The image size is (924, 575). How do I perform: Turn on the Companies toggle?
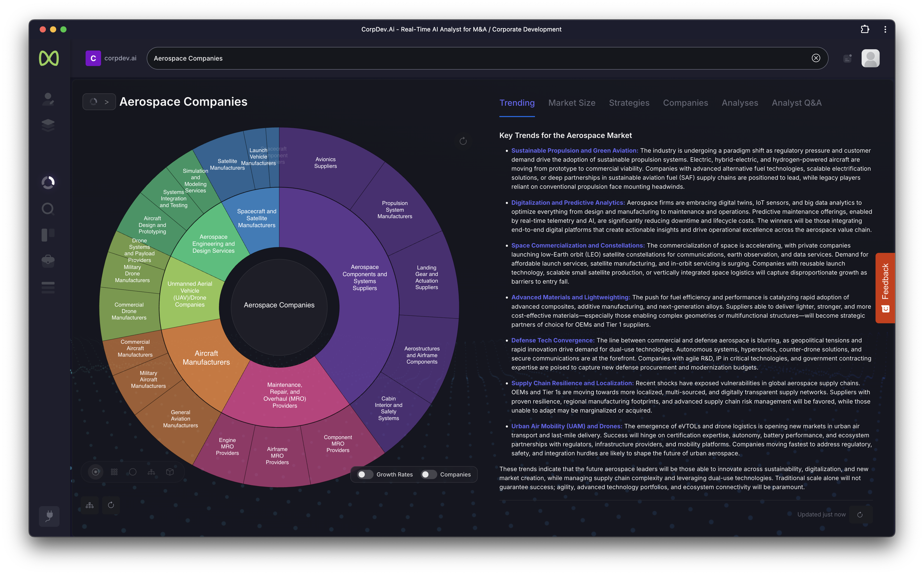(x=428, y=475)
